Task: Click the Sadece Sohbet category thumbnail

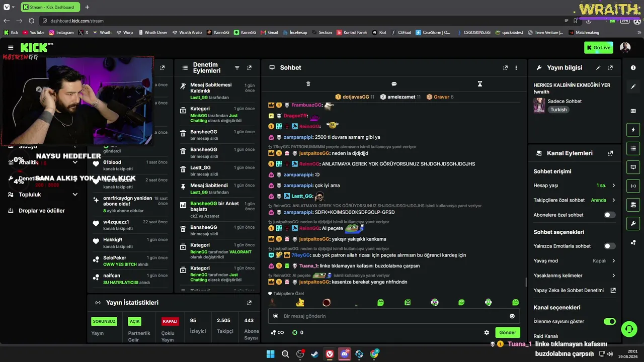Action: tap(539, 105)
